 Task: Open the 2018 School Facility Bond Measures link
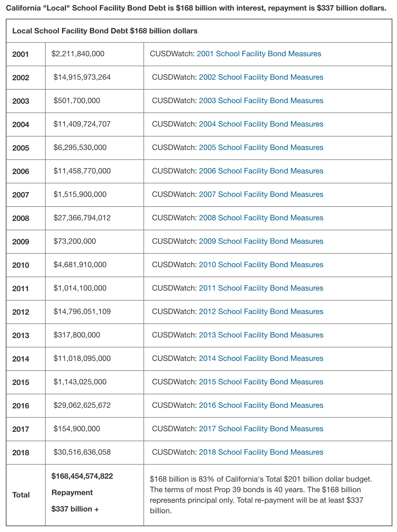coord(261,452)
